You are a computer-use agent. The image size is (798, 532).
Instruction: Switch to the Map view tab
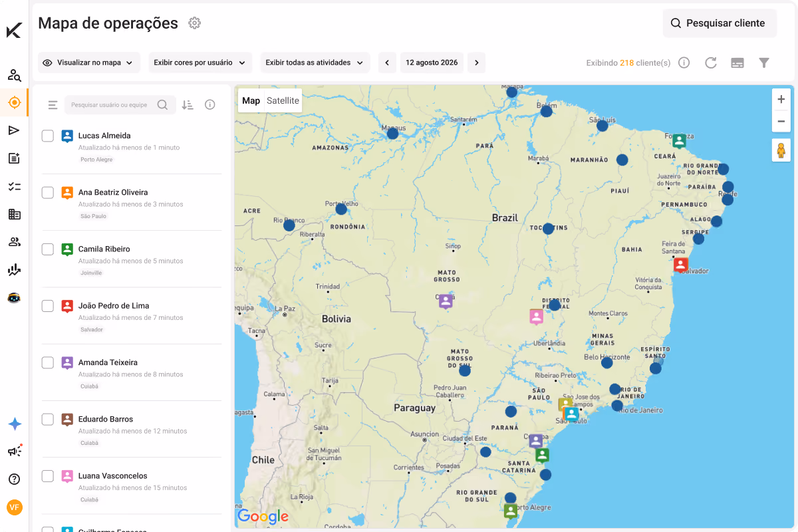click(x=251, y=100)
